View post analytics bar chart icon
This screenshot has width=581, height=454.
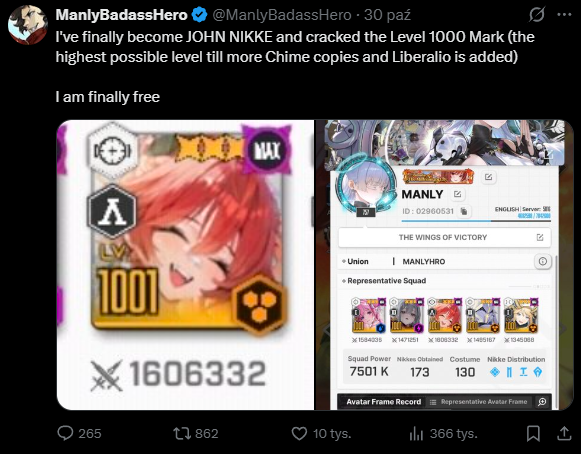point(416,433)
